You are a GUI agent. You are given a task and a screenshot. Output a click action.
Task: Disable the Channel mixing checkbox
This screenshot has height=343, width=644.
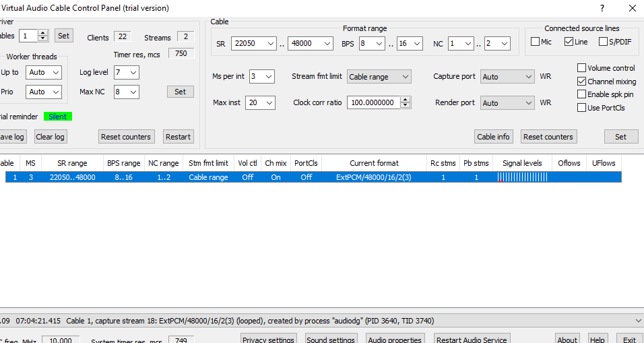pos(581,82)
